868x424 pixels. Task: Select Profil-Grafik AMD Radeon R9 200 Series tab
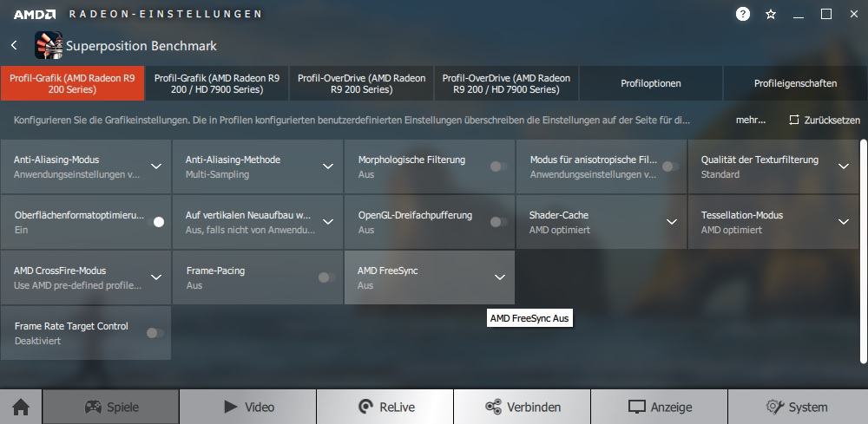tap(73, 83)
